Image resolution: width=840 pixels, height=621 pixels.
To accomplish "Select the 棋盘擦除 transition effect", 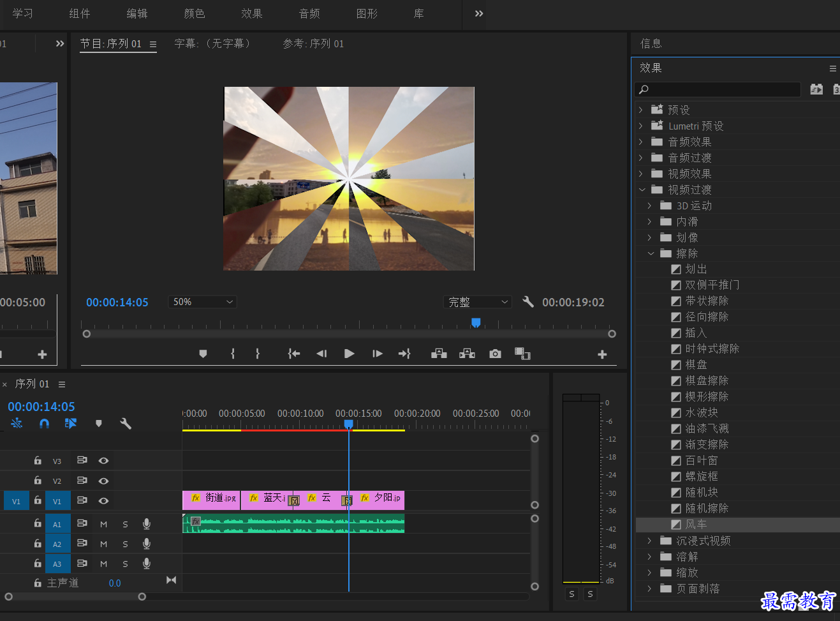I will [707, 381].
